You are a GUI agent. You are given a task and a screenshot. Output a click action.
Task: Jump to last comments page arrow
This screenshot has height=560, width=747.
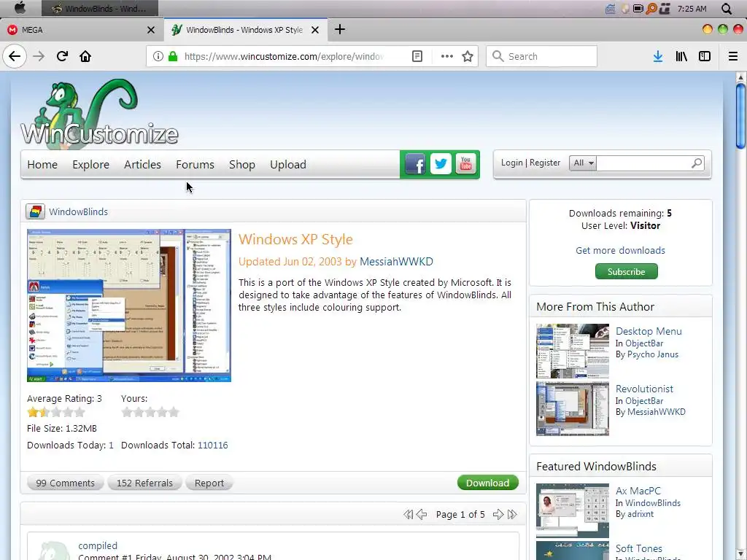coord(512,514)
